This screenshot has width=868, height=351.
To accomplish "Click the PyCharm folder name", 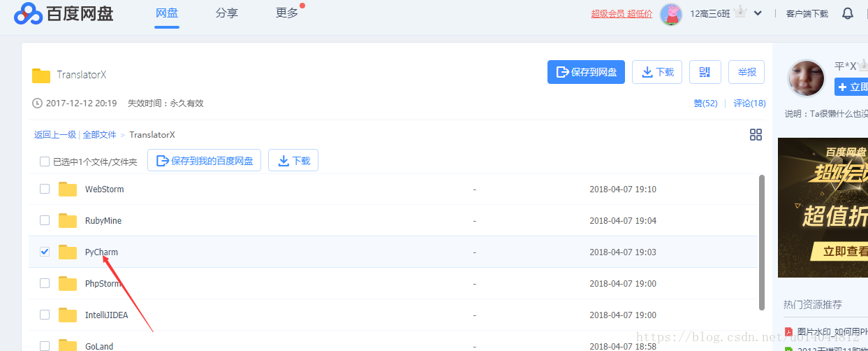I will [101, 252].
